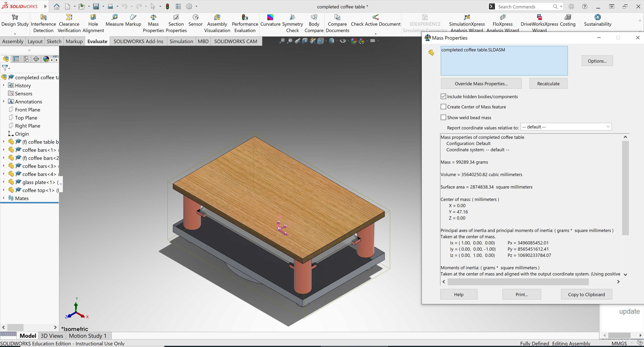This screenshot has width=644, height=347.
Task: Run the Symmetry Check tool
Action: 292,24
